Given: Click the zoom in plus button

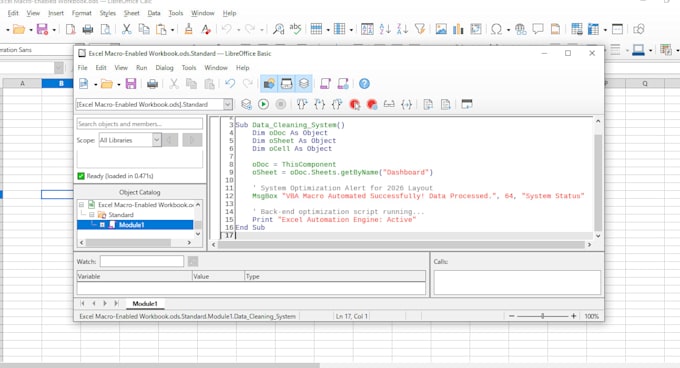Looking at the screenshot, I should tap(573, 316).
